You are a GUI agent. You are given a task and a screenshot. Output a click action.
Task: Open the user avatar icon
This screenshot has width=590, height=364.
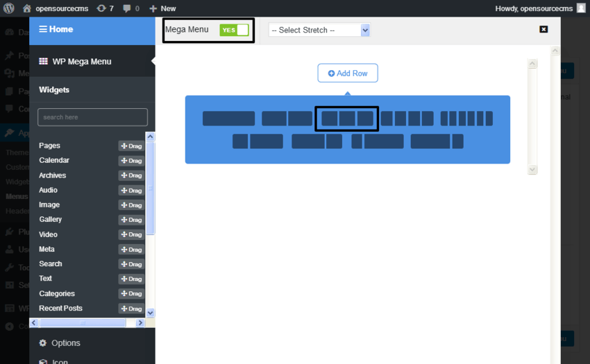coord(582,8)
